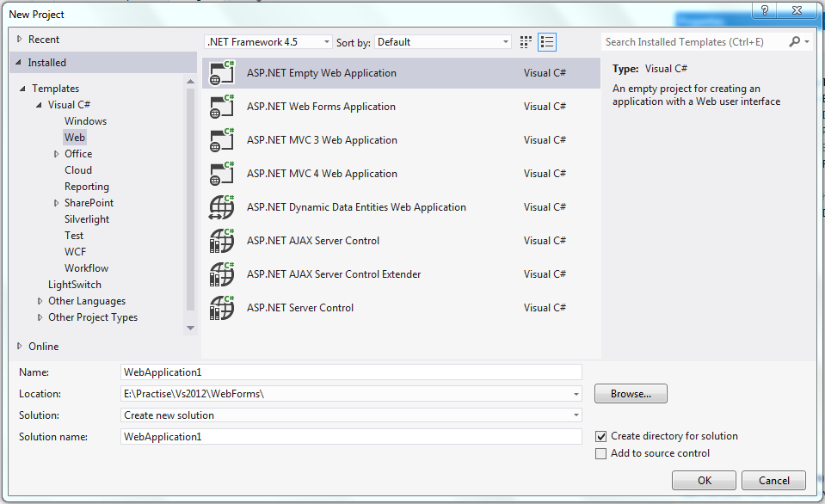
Task: Expand the Other Languages node arrow
Action: (40, 301)
